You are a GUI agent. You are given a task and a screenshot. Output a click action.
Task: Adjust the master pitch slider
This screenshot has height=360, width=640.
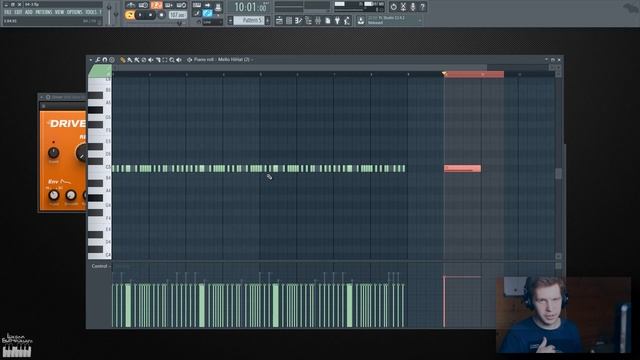click(116, 13)
